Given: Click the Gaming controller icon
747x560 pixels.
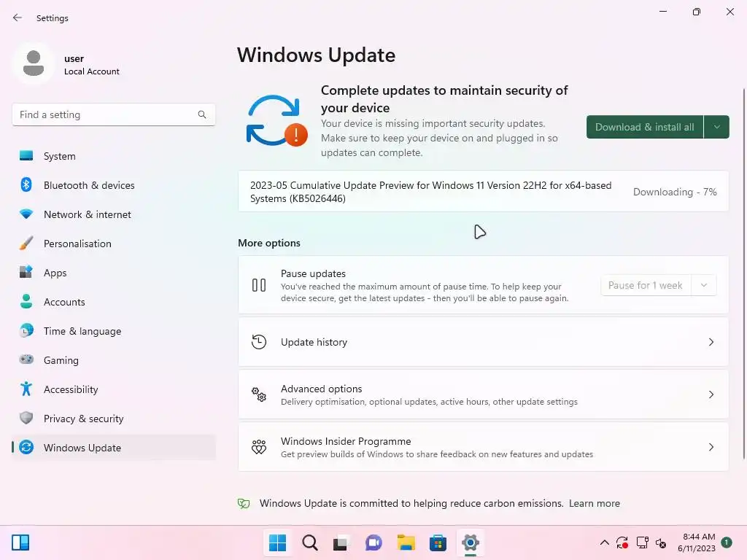Looking at the screenshot, I should [x=26, y=359].
